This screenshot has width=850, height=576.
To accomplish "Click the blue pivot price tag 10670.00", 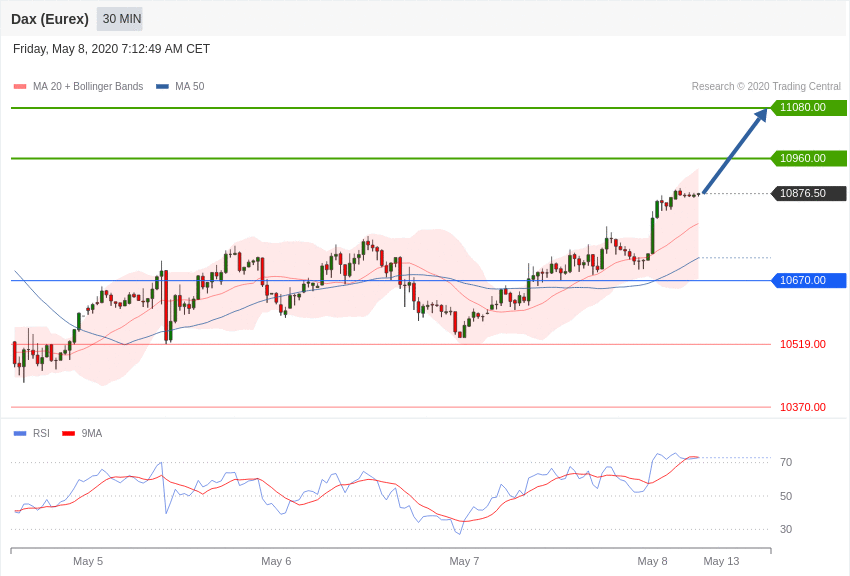I will tap(808, 280).
